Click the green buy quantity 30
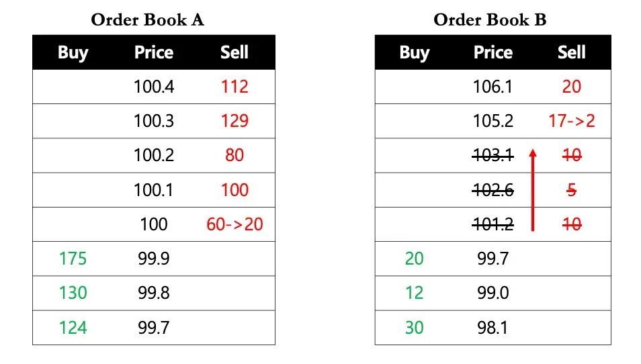This screenshot has width=641, height=364. [x=414, y=327]
